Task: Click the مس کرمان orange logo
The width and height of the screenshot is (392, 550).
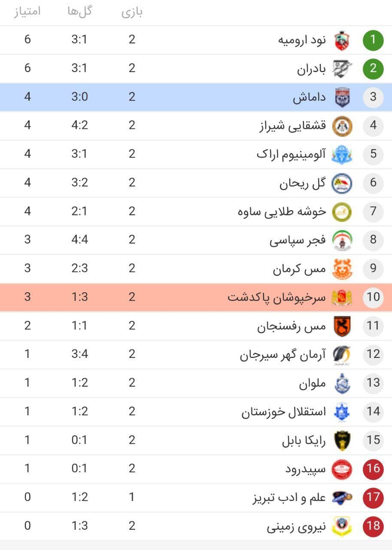Action: tap(342, 269)
